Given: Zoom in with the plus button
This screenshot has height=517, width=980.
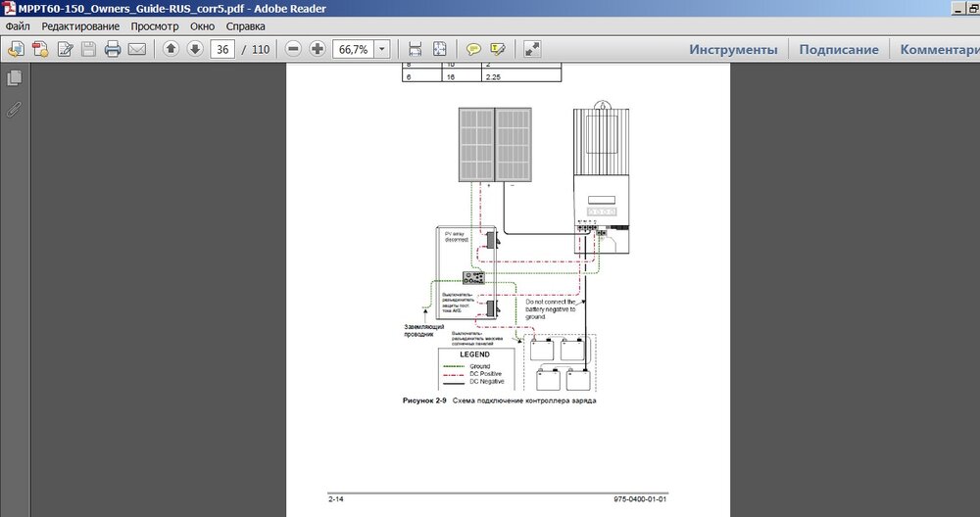Looking at the screenshot, I should [x=317, y=49].
